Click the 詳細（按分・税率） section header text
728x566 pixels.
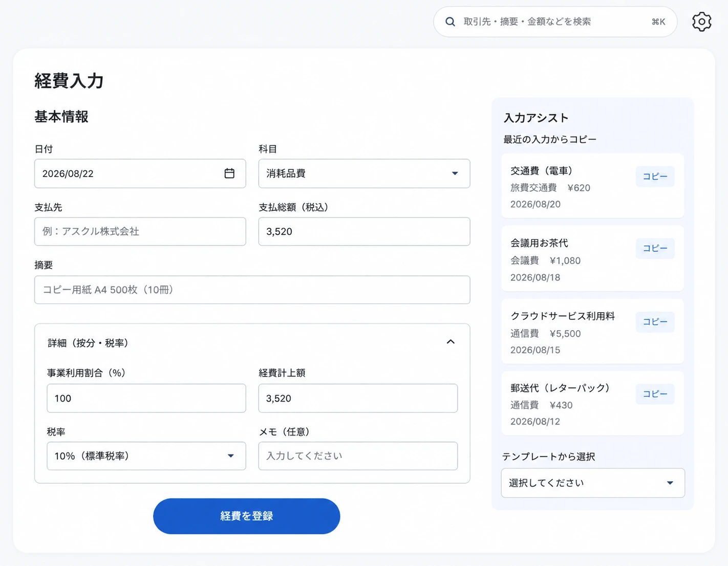(x=88, y=343)
